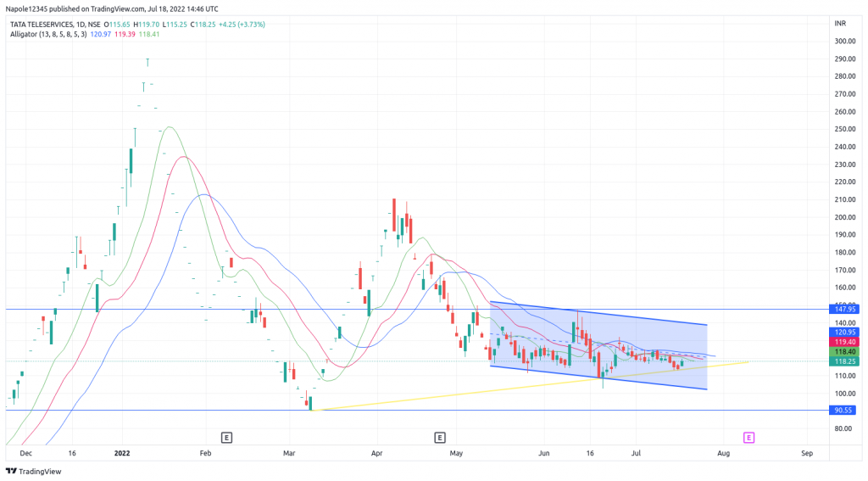Click the Dec label on time axis
The width and height of the screenshot is (868, 481).
click(x=25, y=453)
